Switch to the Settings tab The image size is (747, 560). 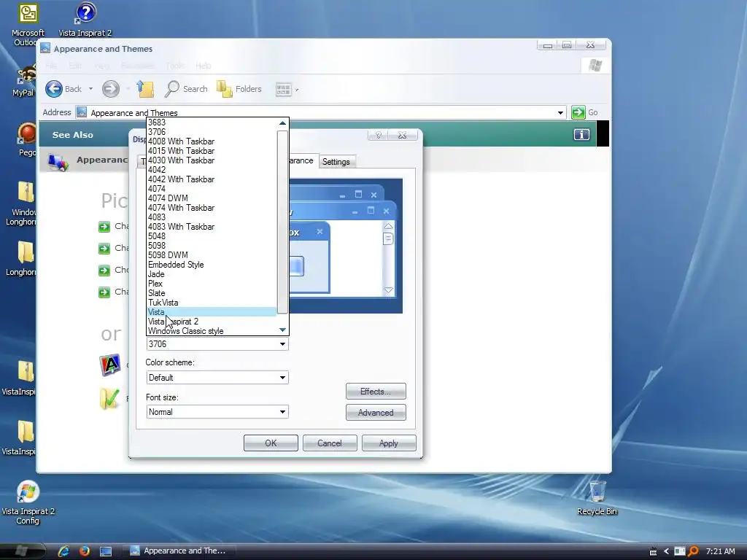click(336, 162)
